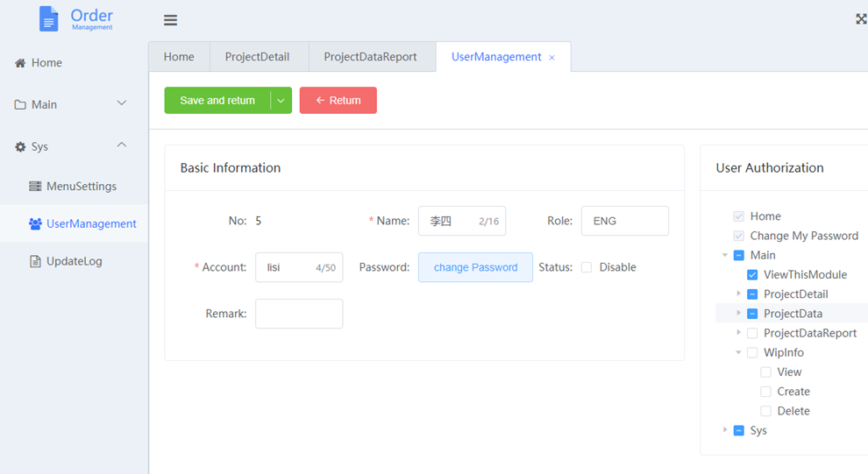The image size is (868, 474).
Task: Click the Role input field showing ENG
Action: pyautogui.click(x=624, y=221)
